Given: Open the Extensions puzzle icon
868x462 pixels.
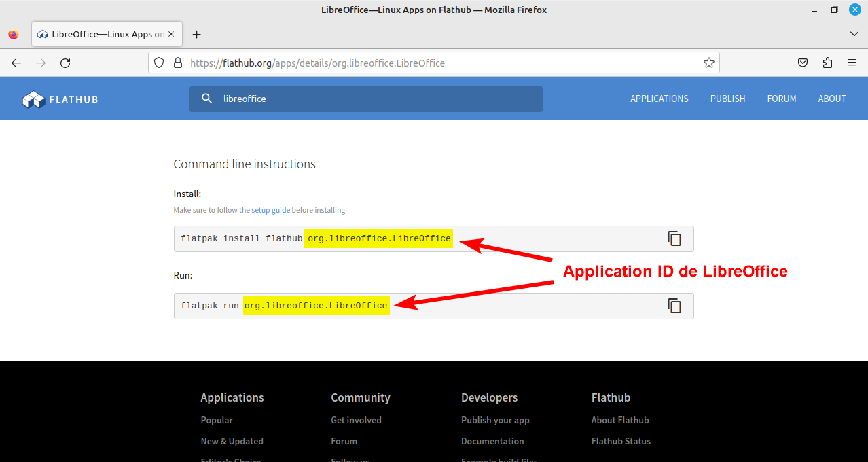Looking at the screenshot, I should click(827, 63).
